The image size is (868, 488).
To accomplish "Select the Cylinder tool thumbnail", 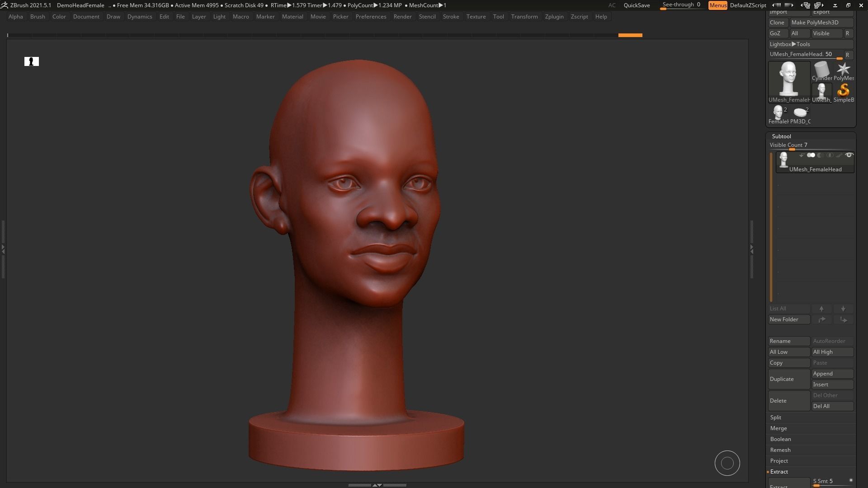I will point(821,71).
